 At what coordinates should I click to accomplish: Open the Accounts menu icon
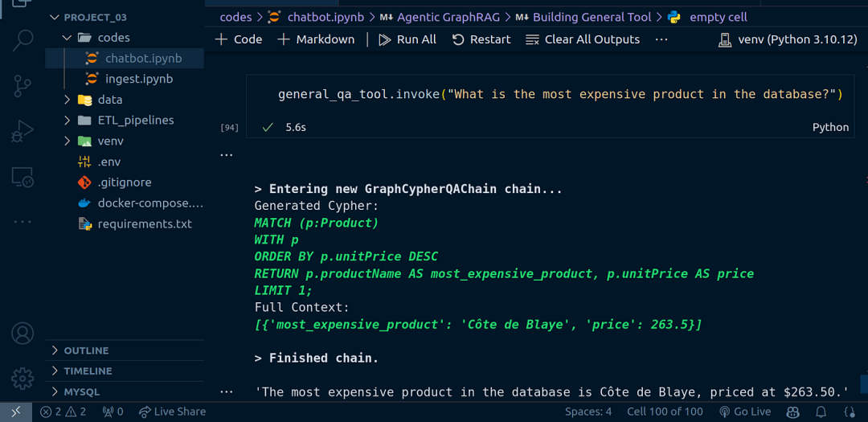[x=23, y=333]
